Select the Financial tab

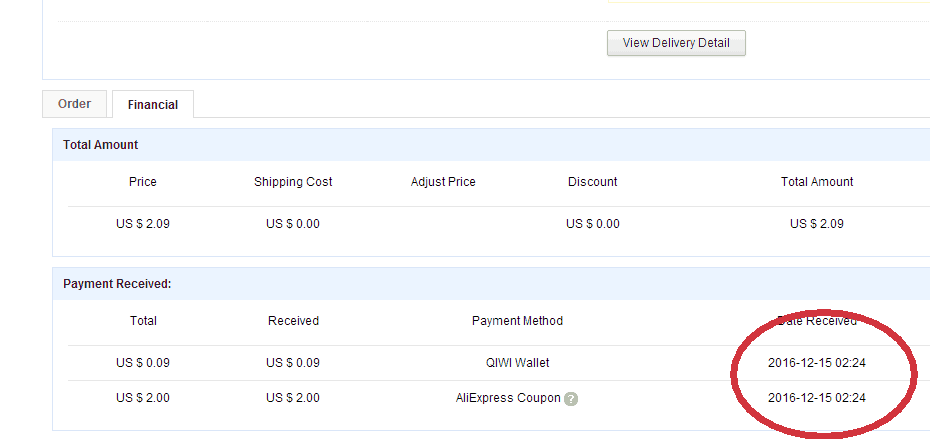coord(153,104)
